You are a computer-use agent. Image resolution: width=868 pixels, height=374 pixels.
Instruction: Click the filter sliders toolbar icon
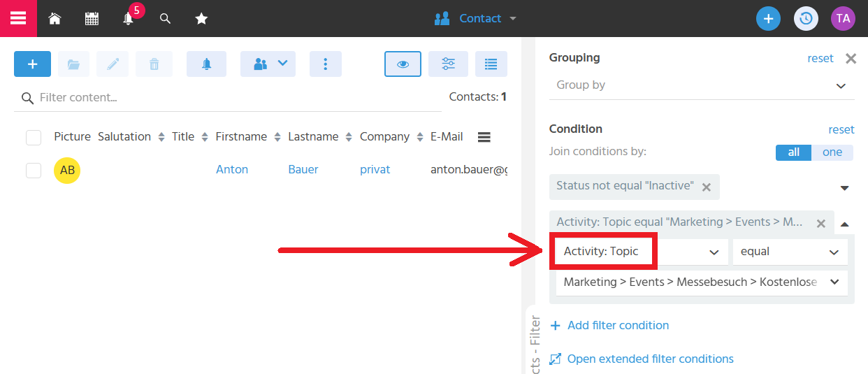[448, 64]
